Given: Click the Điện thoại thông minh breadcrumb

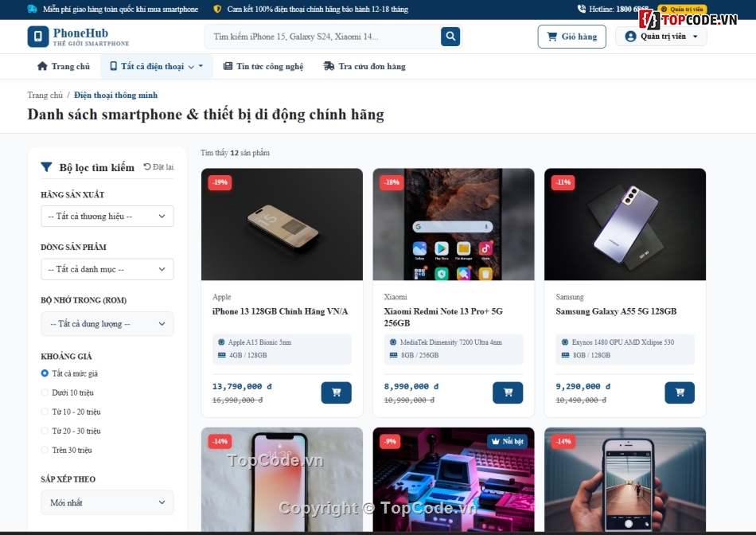Looking at the screenshot, I should 115,95.
